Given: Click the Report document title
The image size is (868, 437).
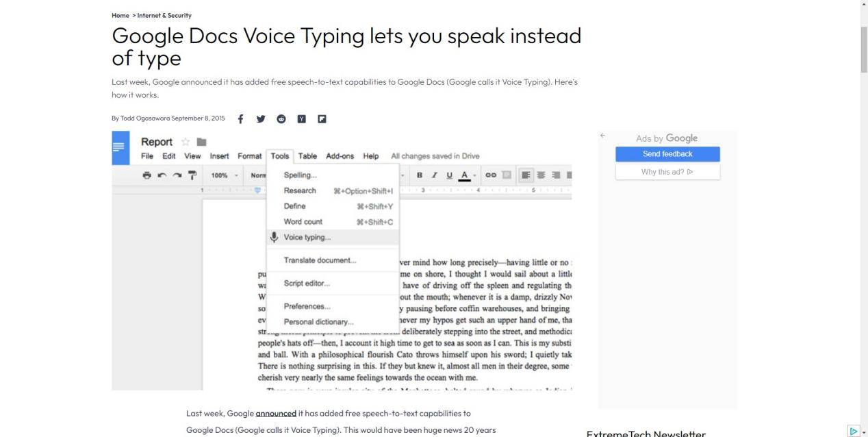Looking at the screenshot, I should [x=157, y=142].
